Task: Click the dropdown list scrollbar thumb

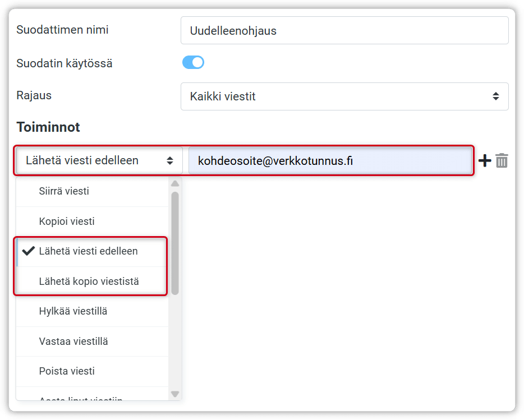Action: [x=174, y=242]
